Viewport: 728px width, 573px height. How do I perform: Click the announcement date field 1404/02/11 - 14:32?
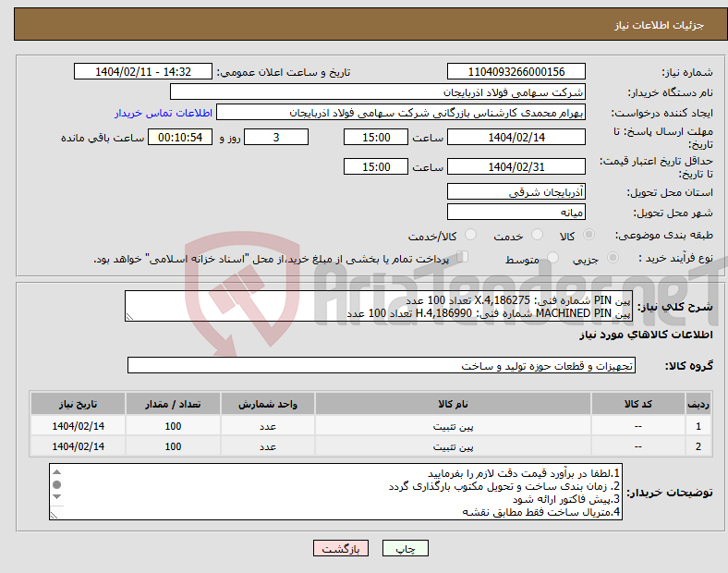143,72
